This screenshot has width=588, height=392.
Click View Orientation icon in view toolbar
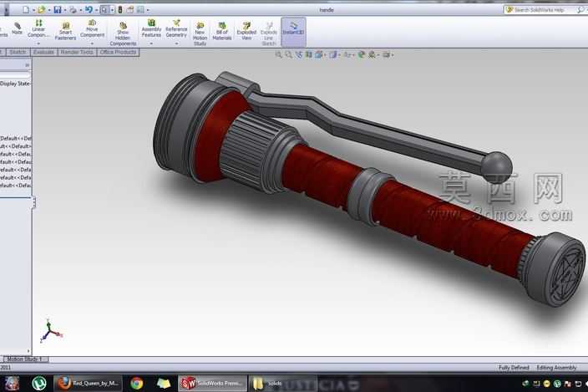tap(319, 55)
